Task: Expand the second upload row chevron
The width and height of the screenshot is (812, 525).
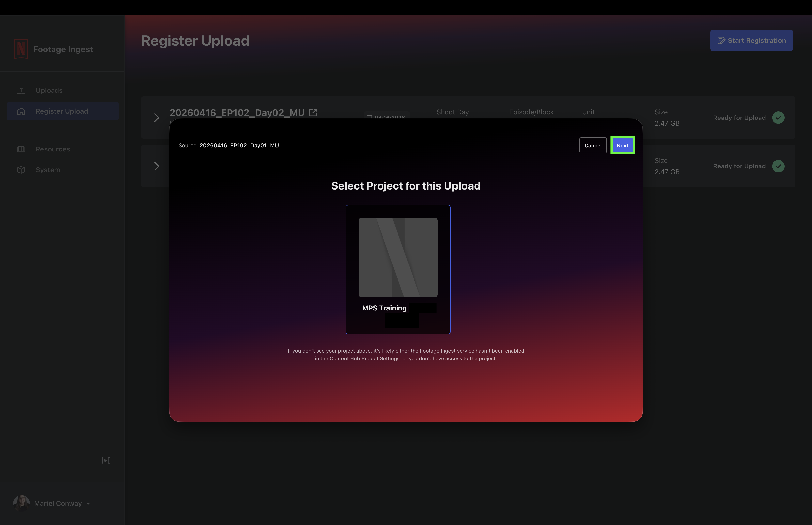Action: 157,166
